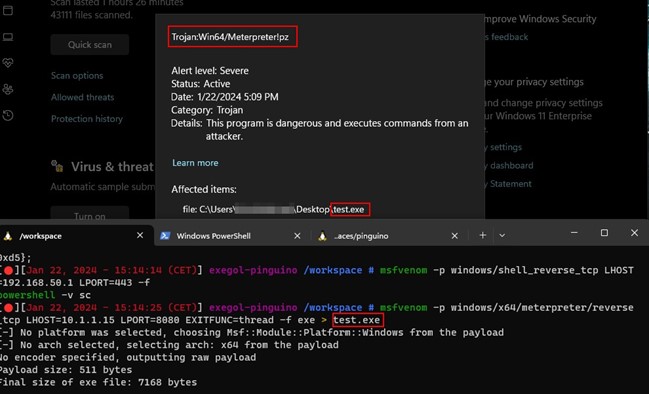Image resolution: width=649 pixels, height=394 pixels.
Task: Maximize the terminal window
Action: 604,233
